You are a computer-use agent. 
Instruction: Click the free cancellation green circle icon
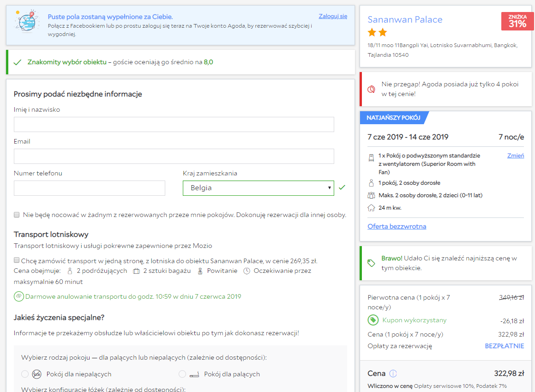point(19,296)
